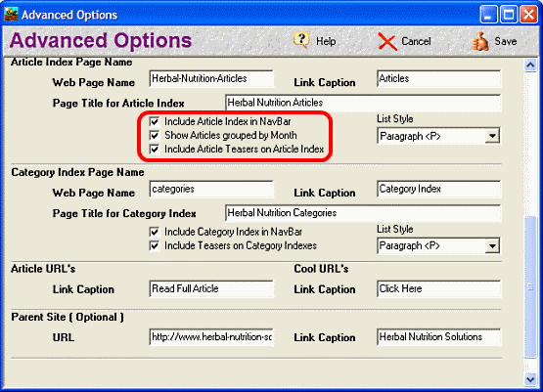Viewport: 543px width, 392px height.
Task: Close the Advanced Options window
Action: click(528, 15)
